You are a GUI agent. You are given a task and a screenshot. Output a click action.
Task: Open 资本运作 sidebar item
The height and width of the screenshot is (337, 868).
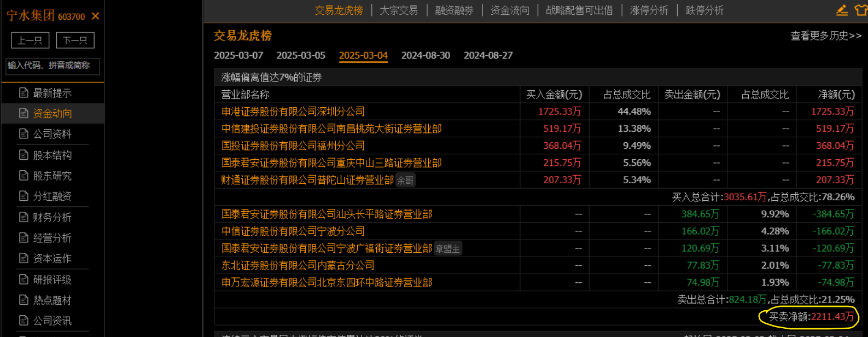[x=53, y=258]
